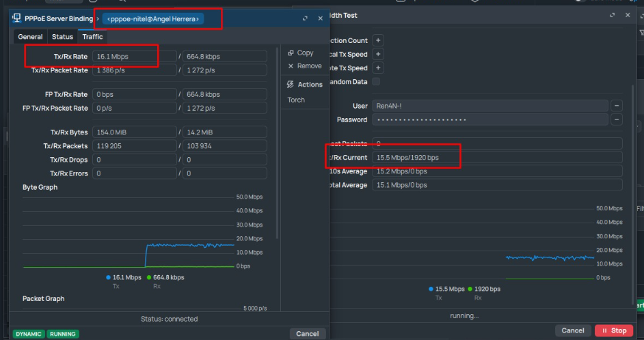
Task: Click the blue Tx legend dot in Byte Graph
Action: pos(108,278)
